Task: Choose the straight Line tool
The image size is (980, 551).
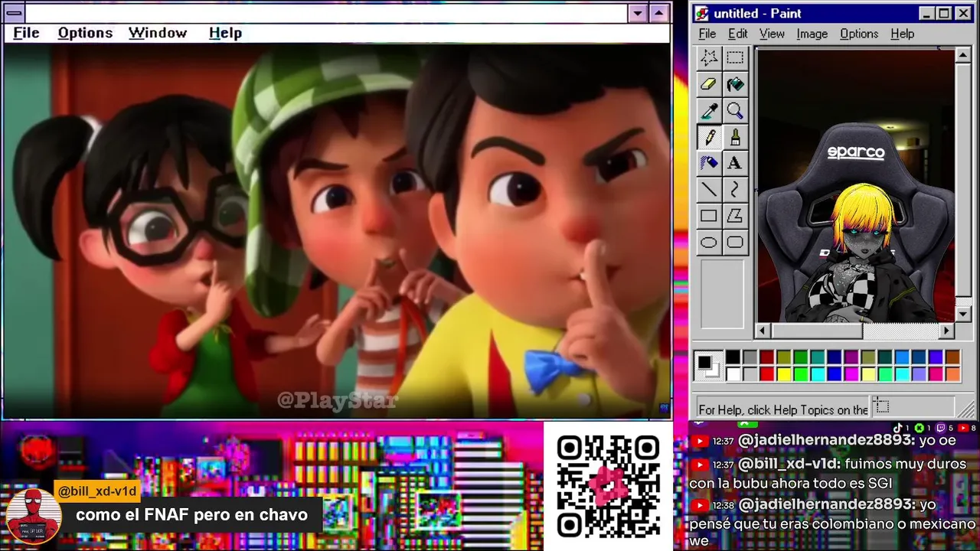Action: click(709, 190)
